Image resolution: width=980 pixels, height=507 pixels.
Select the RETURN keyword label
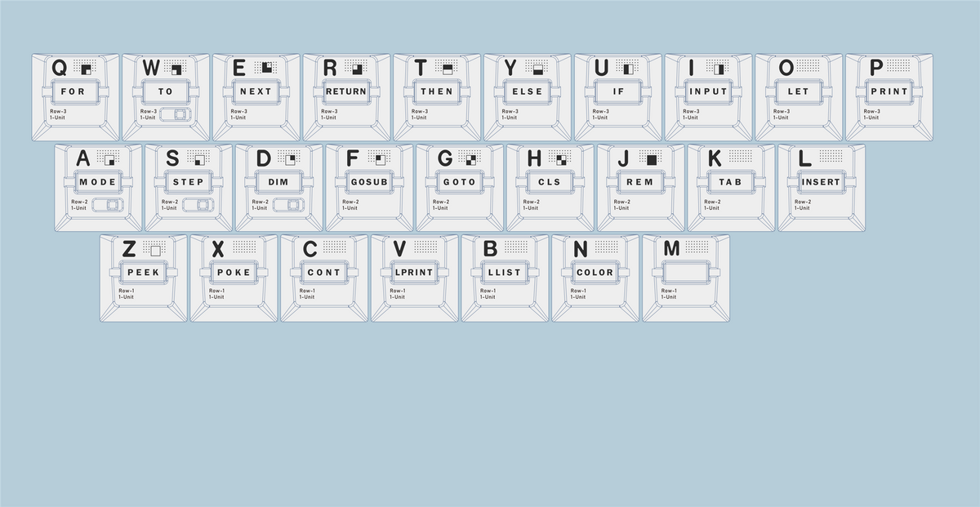tap(346, 91)
